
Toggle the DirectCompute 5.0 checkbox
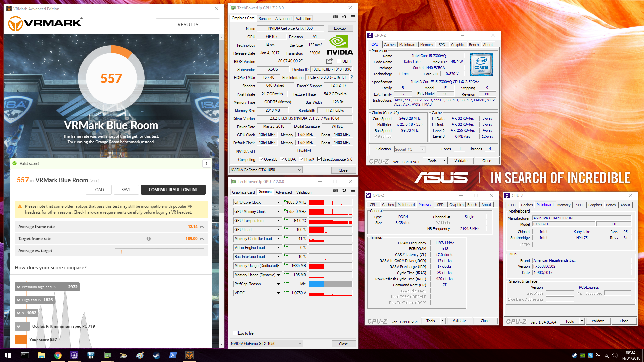tap(319, 159)
